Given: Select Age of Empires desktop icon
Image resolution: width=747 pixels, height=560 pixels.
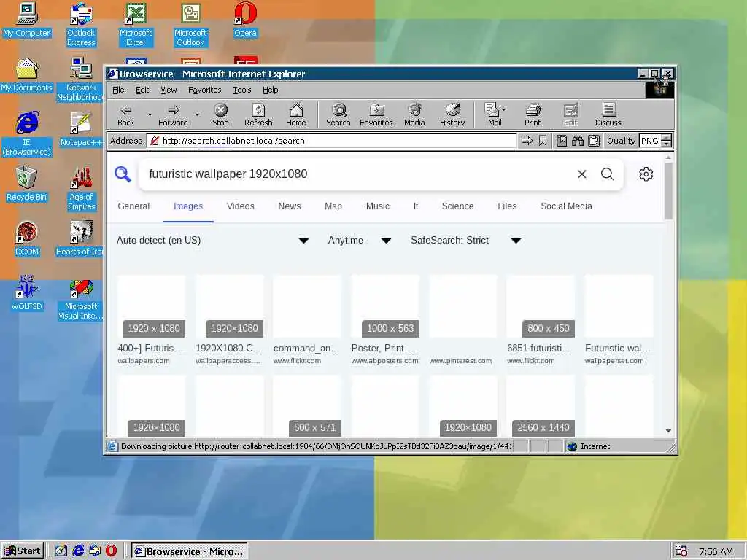Looking at the screenshot, I should [81, 189].
